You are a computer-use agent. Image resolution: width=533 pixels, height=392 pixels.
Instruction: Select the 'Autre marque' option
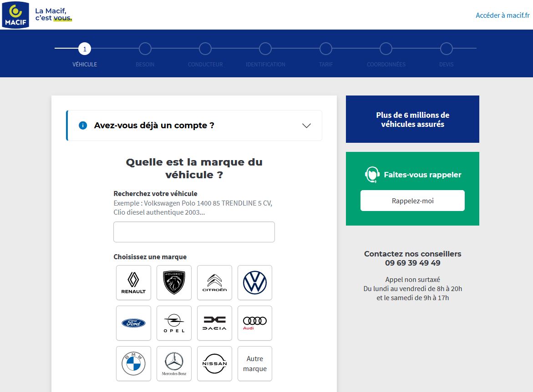coord(254,363)
